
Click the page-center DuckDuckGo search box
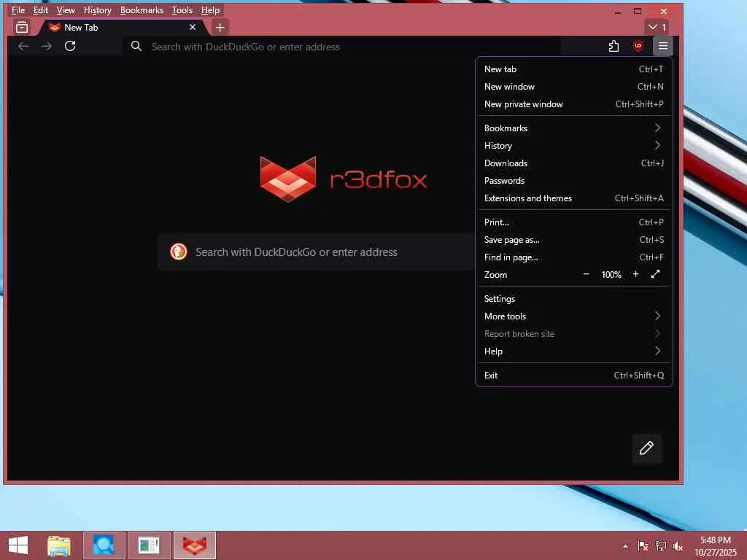317,252
